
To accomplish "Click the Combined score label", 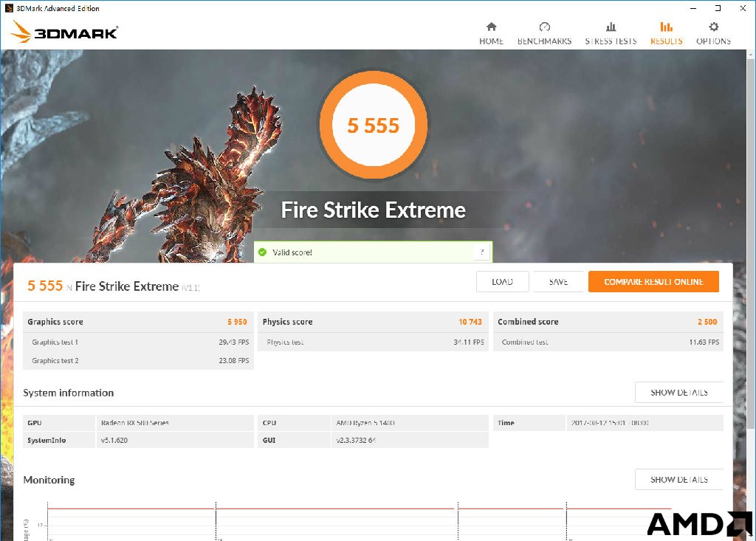I will 528,322.
